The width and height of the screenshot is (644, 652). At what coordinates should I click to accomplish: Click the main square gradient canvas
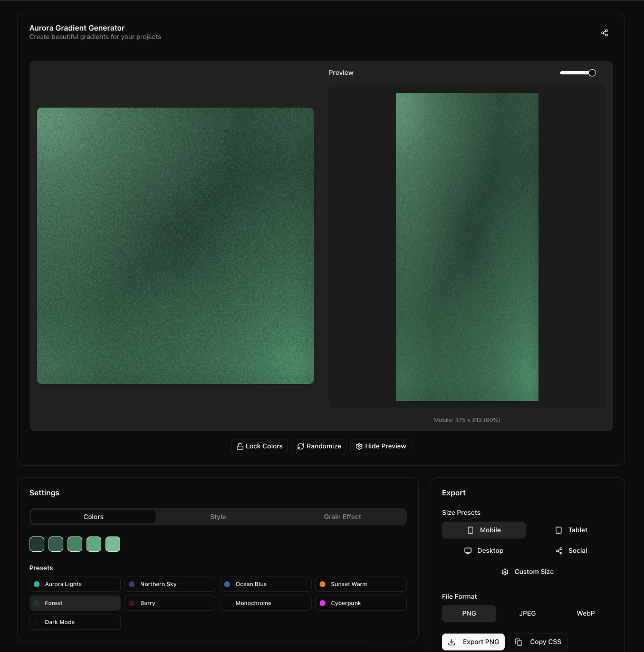175,246
